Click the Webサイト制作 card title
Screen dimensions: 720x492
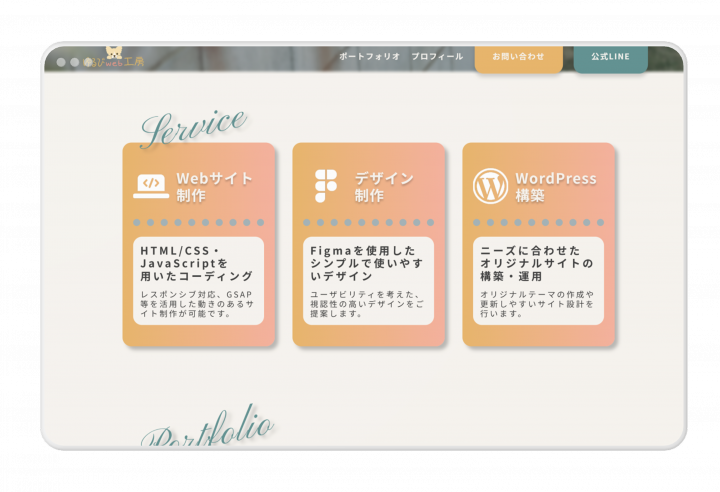214,186
